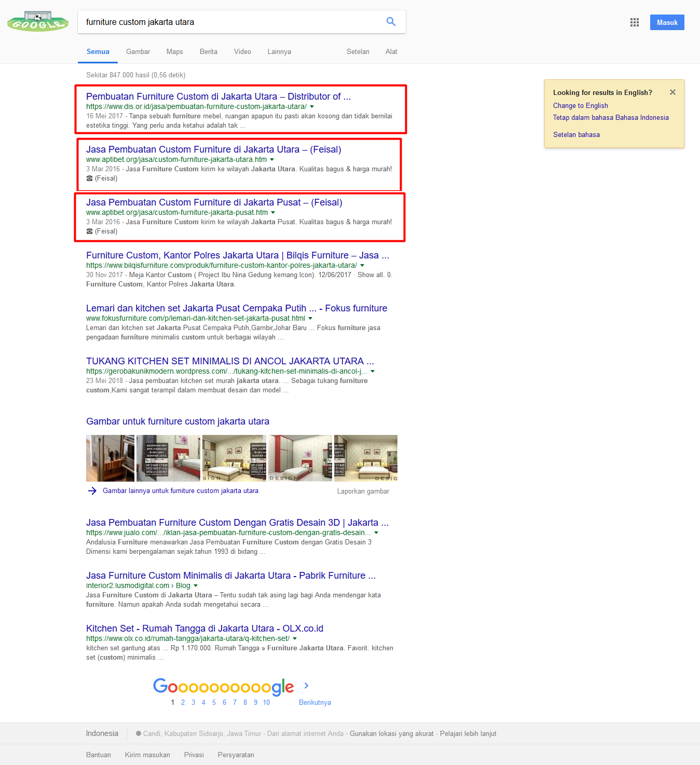Click Pelajari lebih lanjut footer link

click(468, 734)
